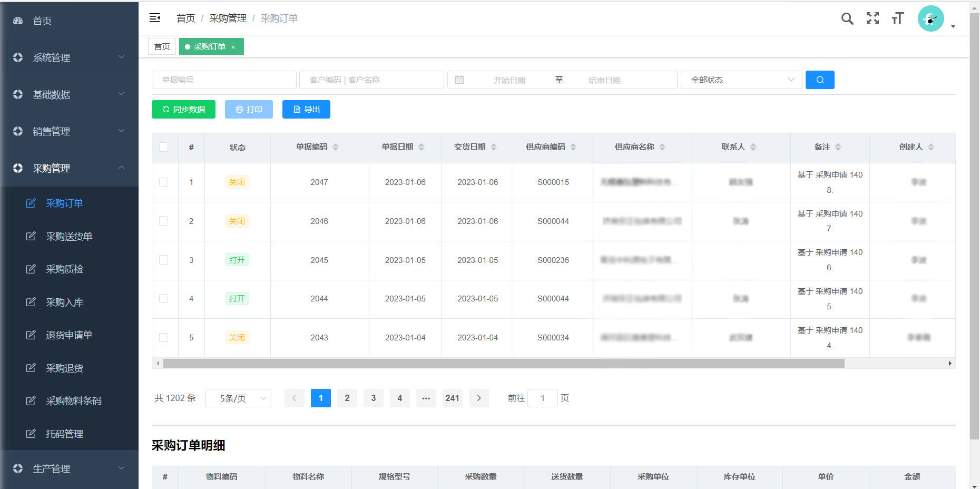Click the user avatar in the top right

[930, 18]
